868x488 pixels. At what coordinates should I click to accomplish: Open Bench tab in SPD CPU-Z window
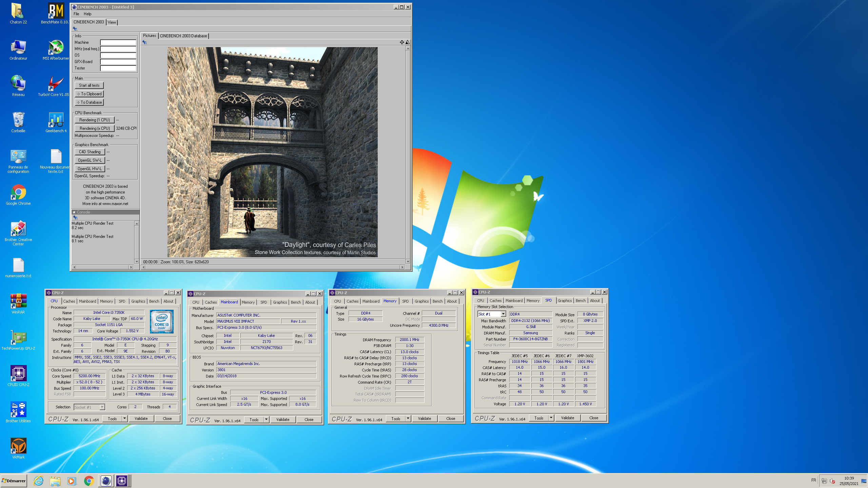pyautogui.click(x=580, y=301)
